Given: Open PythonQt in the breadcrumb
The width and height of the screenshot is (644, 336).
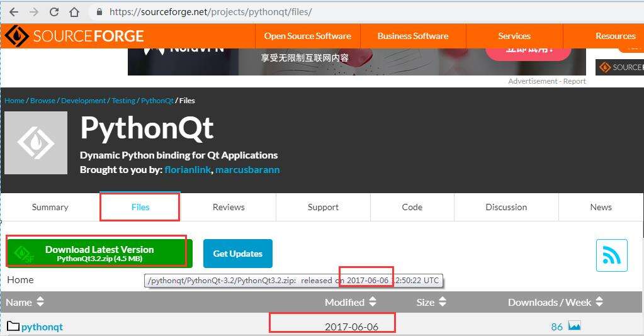Looking at the screenshot, I should click(x=157, y=101).
